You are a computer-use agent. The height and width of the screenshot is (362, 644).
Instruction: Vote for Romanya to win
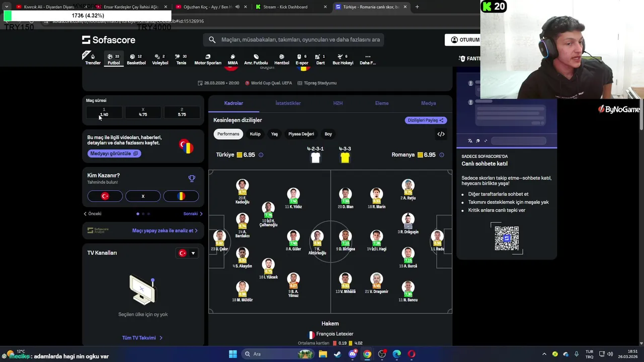(x=181, y=196)
